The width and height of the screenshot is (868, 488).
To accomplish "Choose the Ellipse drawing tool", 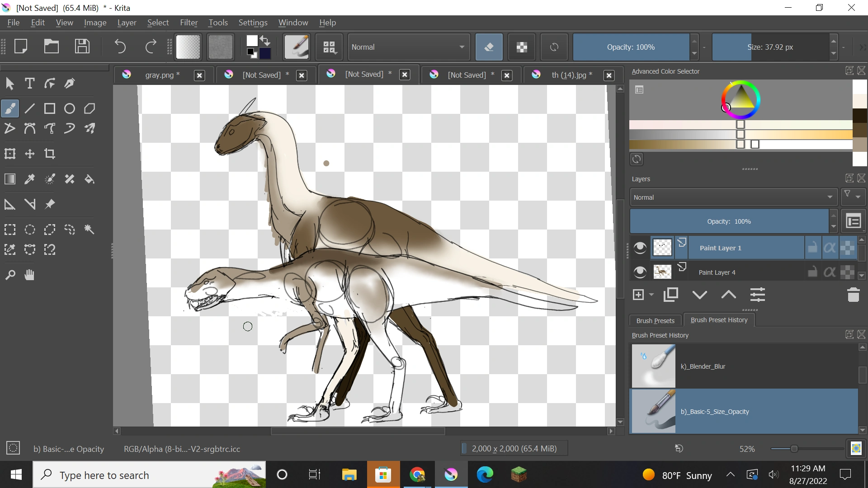I will coord(70,109).
